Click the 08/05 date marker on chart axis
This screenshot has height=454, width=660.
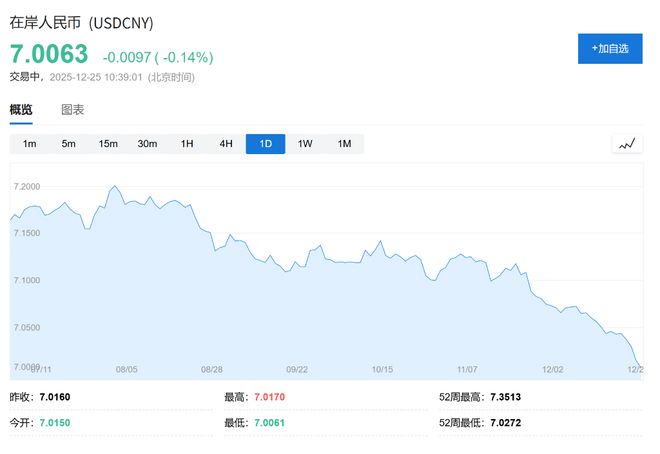click(x=127, y=369)
